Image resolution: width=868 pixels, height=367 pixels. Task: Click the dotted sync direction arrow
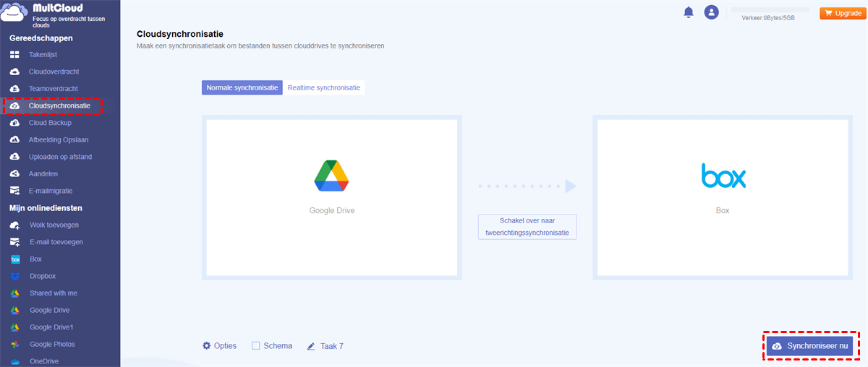coord(527,186)
